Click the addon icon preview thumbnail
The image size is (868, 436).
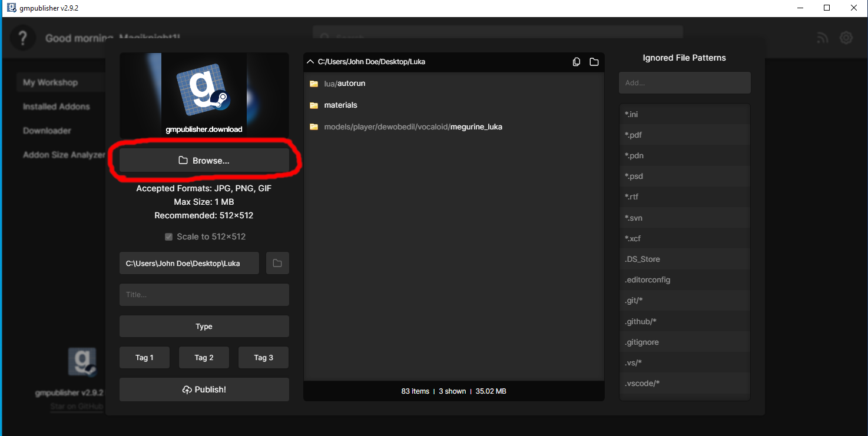click(x=204, y=95)
